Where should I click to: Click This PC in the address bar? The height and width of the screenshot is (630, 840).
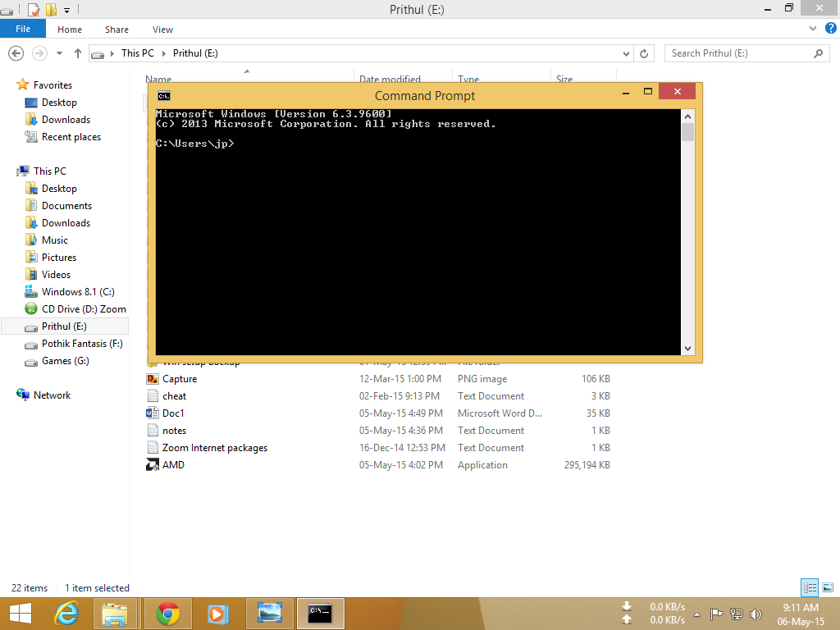[x=138, y=53]
